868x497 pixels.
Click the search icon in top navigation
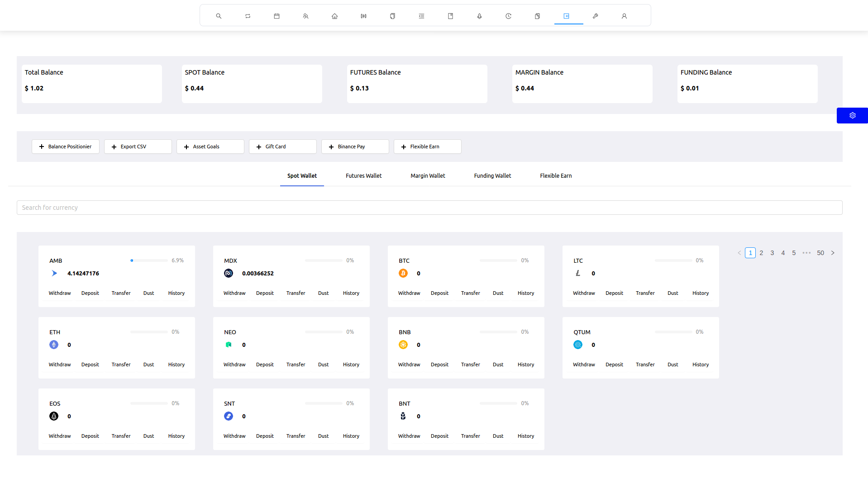[x=219, y=16]
